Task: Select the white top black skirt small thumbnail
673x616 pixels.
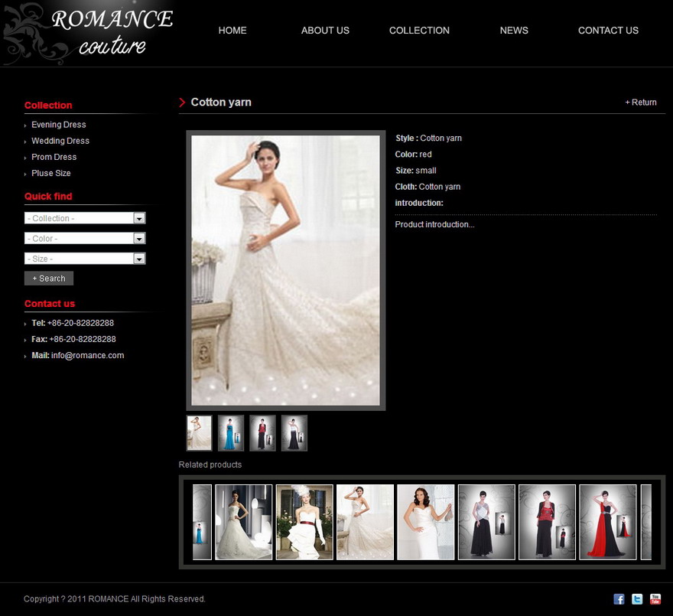Action: point(294,433)
